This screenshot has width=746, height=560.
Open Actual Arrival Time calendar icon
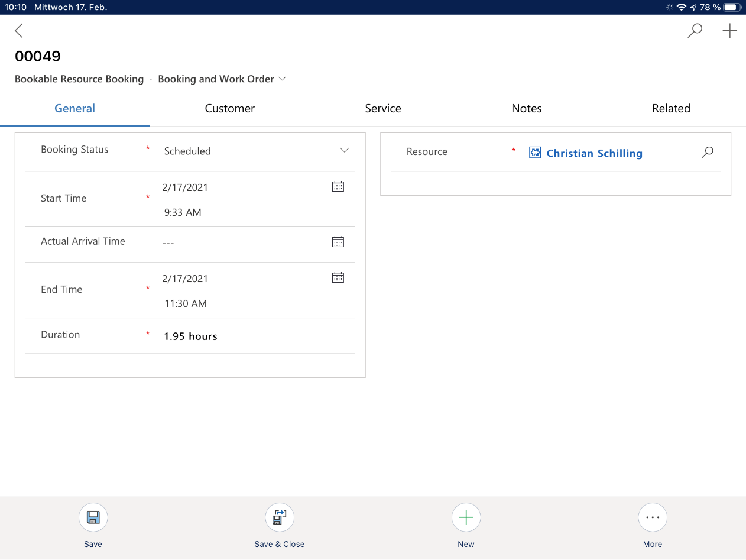[x=338, y=242]
